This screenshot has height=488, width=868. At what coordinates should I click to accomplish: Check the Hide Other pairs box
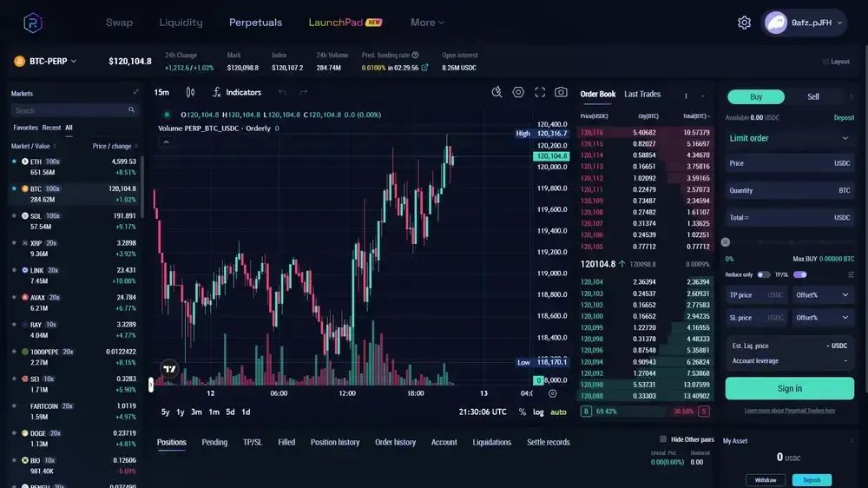point(663,439)
